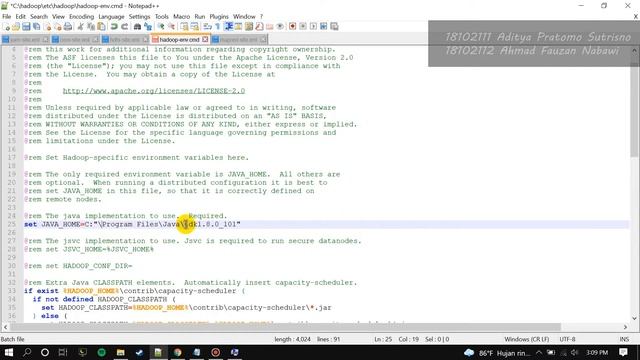The width and height of the screenshot is (640, 360).
Task: Click the horizontal scrollbar right arrow
Action: click(x=625, y=327)
